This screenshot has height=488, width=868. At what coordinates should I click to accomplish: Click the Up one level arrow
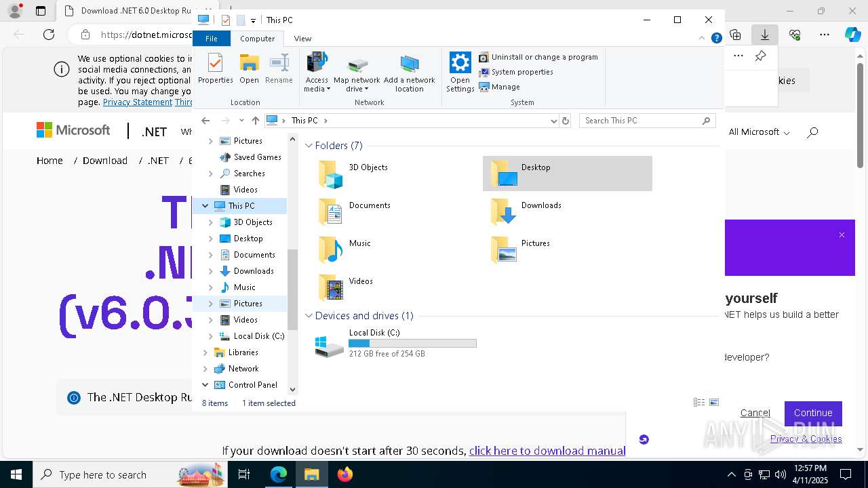(255, 121)
